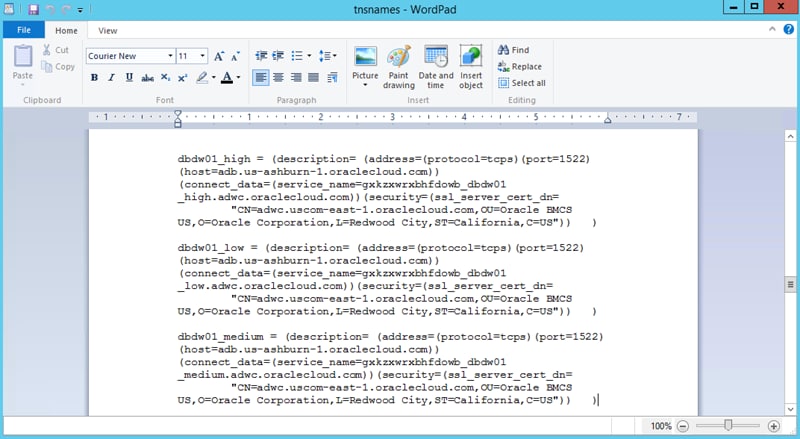This screenshot has width=800, height=439.
Task: Select Align text left
Action: tap(261, 78)
